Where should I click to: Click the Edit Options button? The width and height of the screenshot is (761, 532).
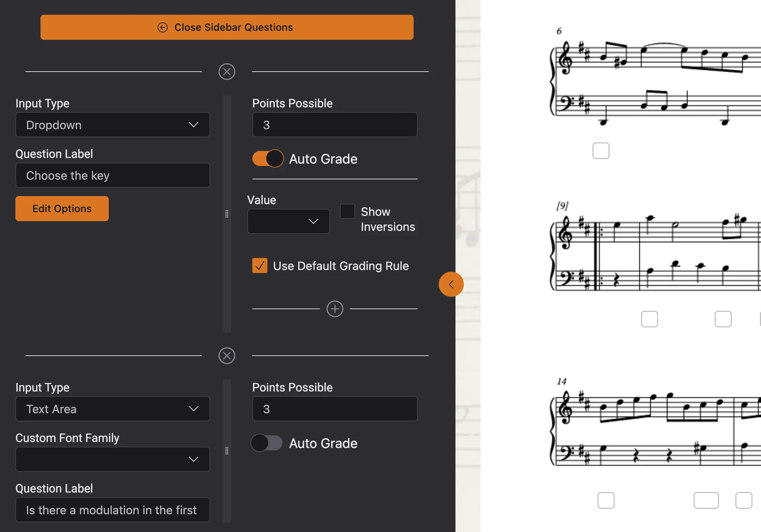coord(62,209)
